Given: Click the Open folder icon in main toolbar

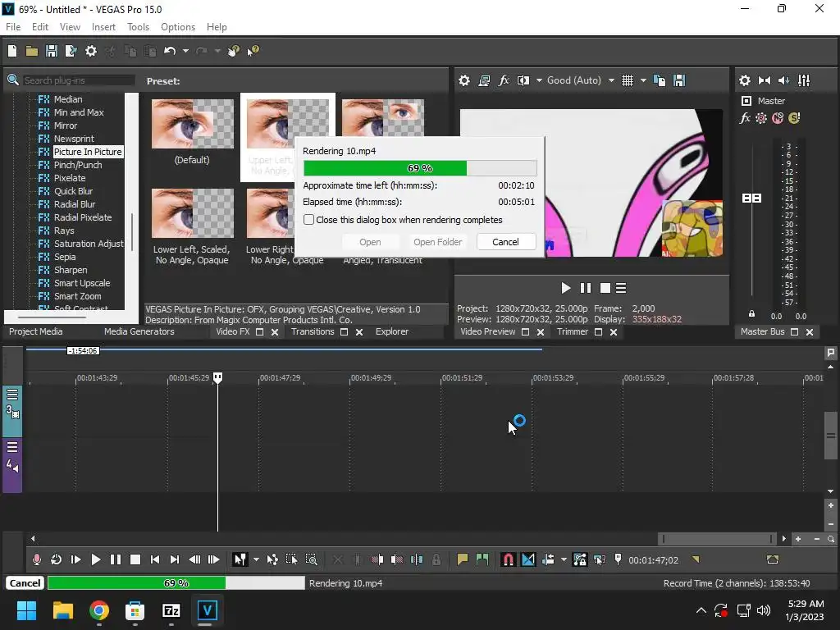Looking at the screenshot, I should click(x=32, y=51).
